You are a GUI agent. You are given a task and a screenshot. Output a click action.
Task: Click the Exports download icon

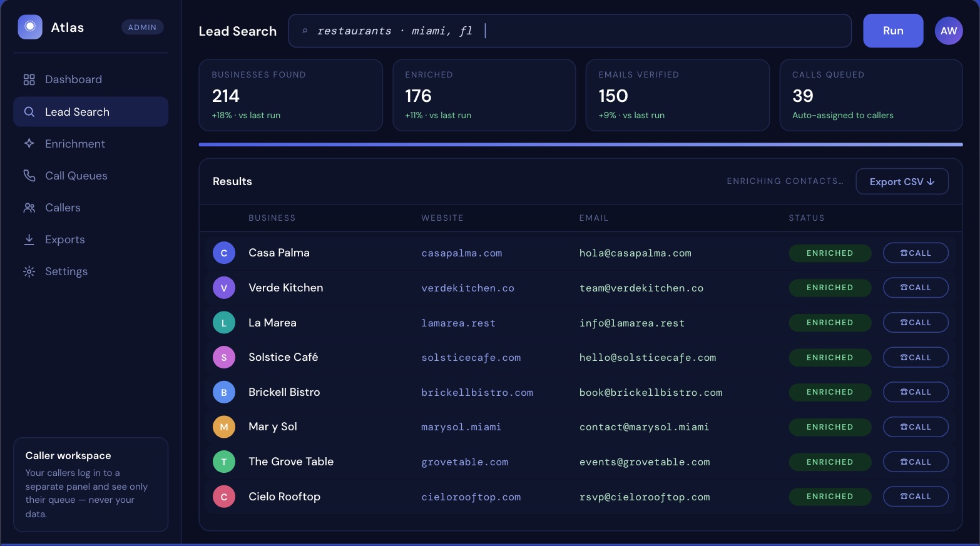[29, 240]
